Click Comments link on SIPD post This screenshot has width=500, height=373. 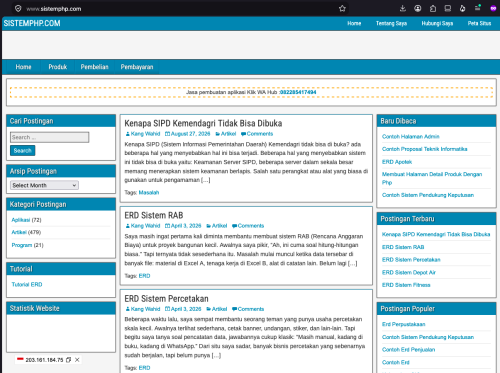coord(257,134)
